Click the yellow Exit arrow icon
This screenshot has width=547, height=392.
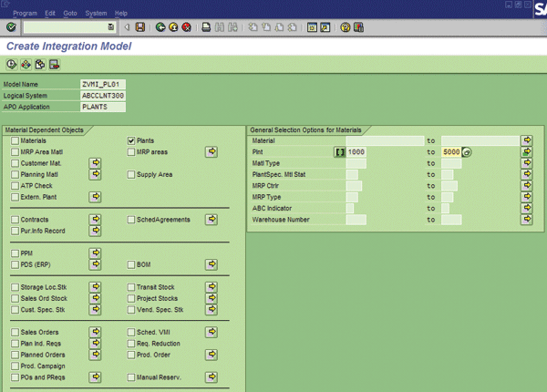click(172, 27)
